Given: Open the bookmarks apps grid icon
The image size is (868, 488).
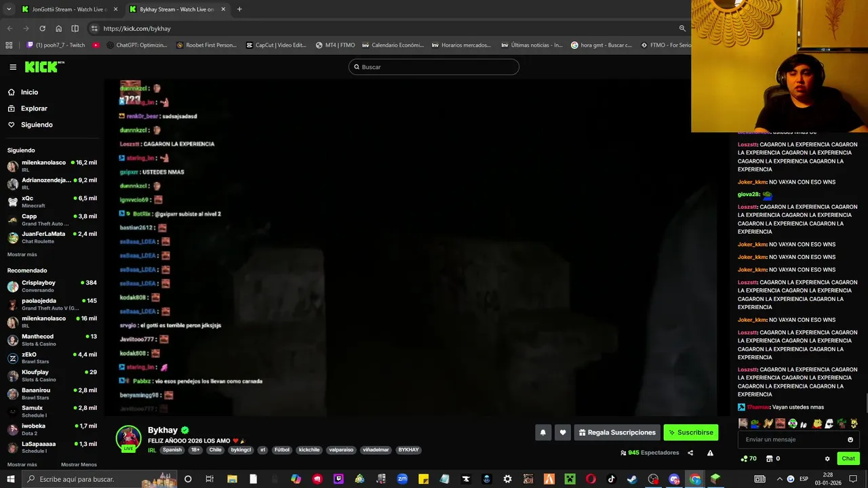Looking at the screenshot, I should click(9, 45).
